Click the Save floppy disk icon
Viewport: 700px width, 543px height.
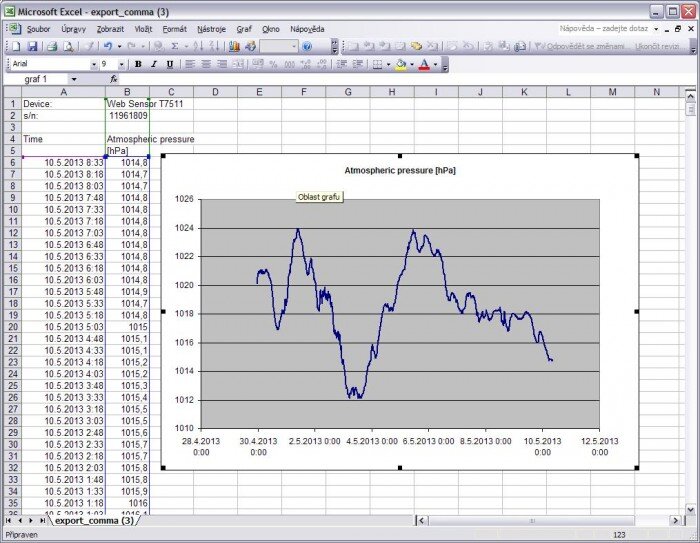tap(33, 47)
